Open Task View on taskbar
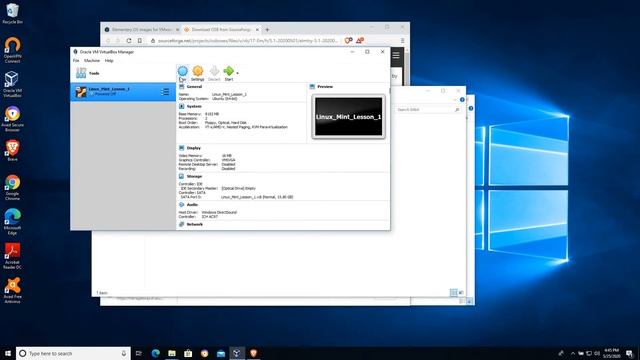 pos(139,353)
